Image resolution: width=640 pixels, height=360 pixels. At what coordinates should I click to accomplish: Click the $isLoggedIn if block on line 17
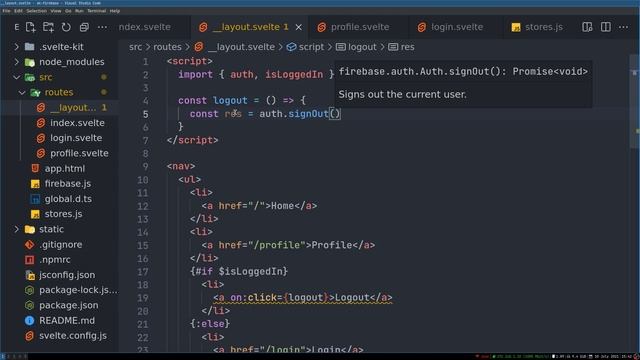coord(239,271)
